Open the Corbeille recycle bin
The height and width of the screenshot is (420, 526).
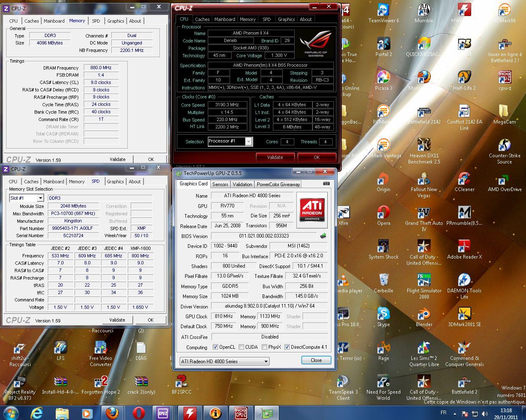[x=383, y=284]
